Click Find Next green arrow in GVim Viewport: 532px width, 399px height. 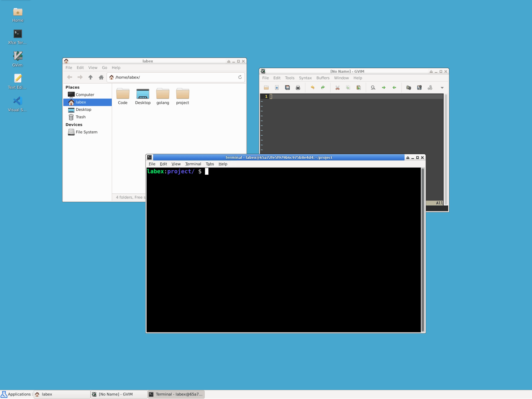tap(384, 87)
